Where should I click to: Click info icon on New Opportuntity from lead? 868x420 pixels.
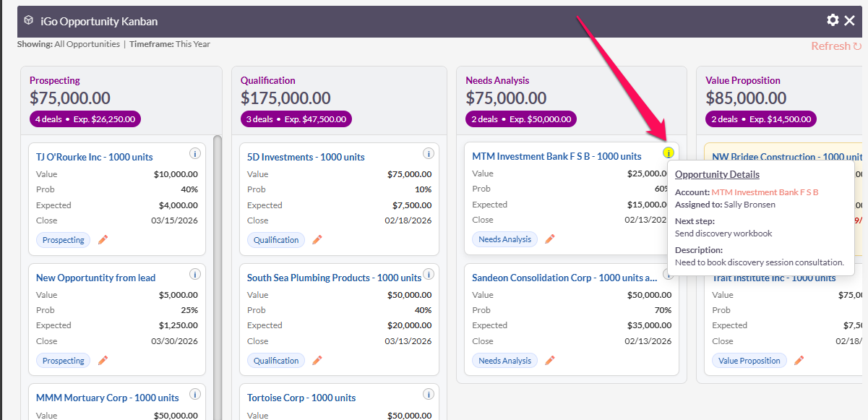pos(194,274)
